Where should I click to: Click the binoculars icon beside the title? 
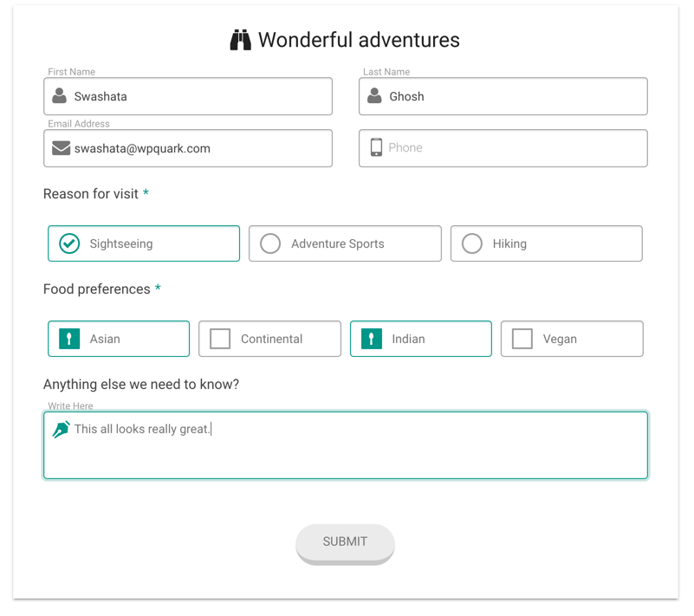(x=240, y=40)
